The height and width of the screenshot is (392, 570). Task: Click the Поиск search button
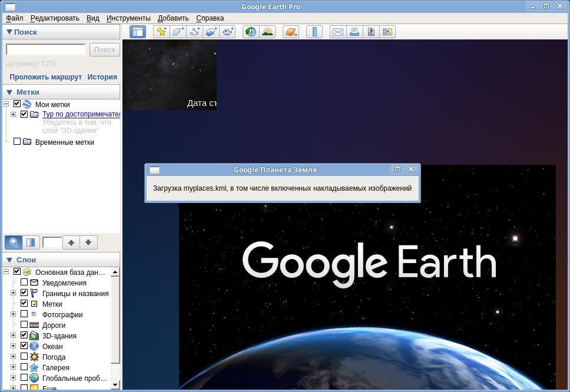click(105, 50)
